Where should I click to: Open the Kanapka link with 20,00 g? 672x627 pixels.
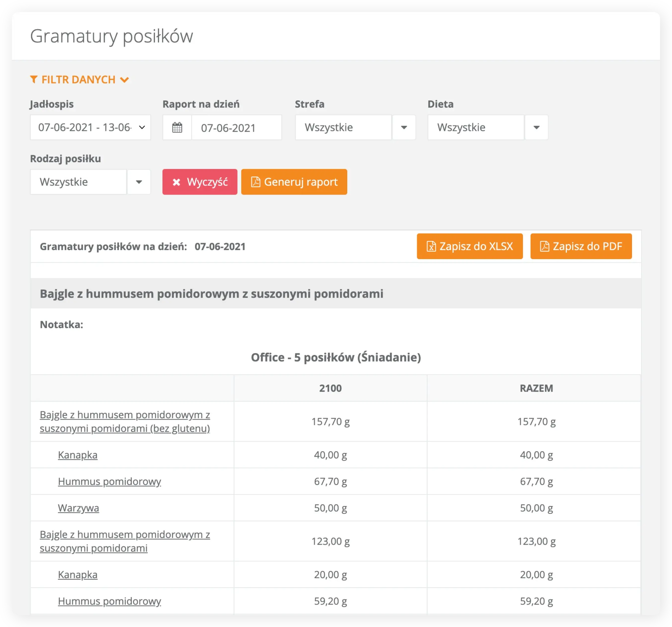pos(78,574)
